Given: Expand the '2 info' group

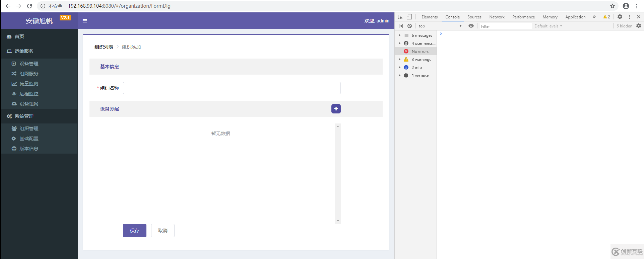Looking at the screenshot, I should (399, 67).
